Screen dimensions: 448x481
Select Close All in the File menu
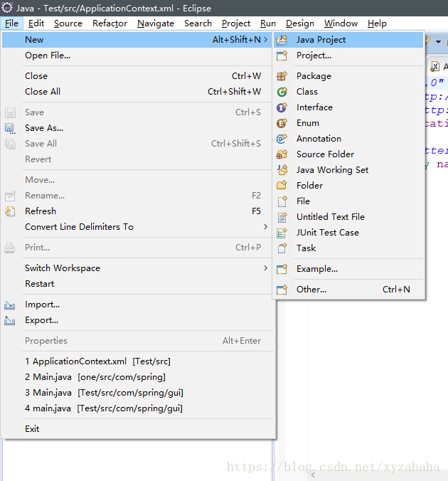click(x=137, y=92)
